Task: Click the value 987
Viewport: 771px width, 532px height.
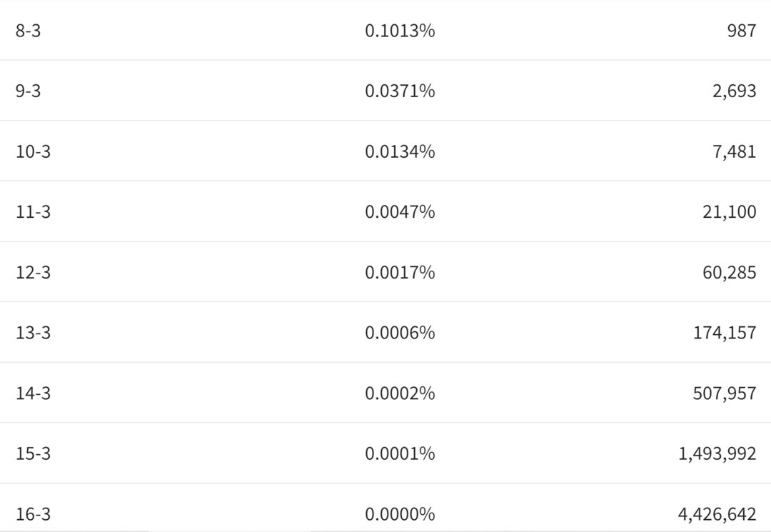Action: [742, 31]
